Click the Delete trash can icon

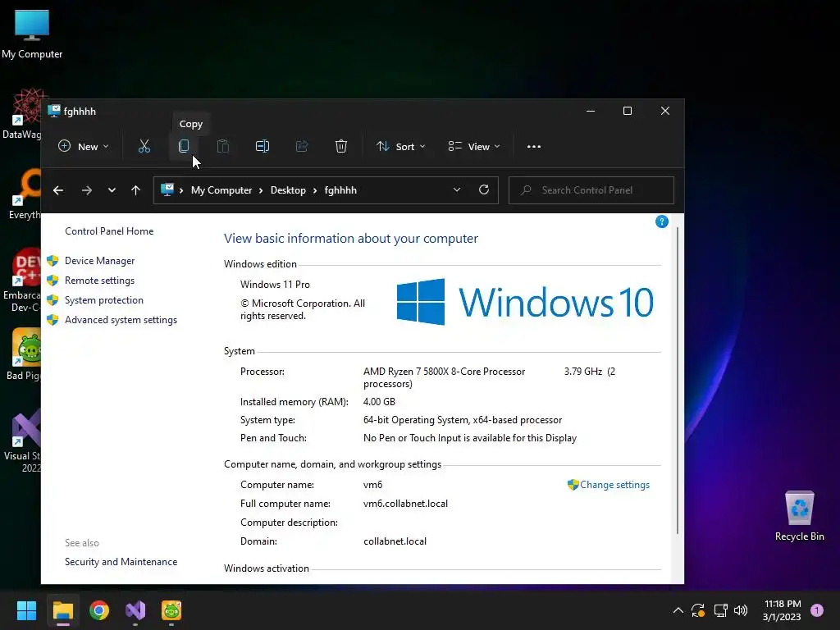pyautogui.click(x=341, y=146)
